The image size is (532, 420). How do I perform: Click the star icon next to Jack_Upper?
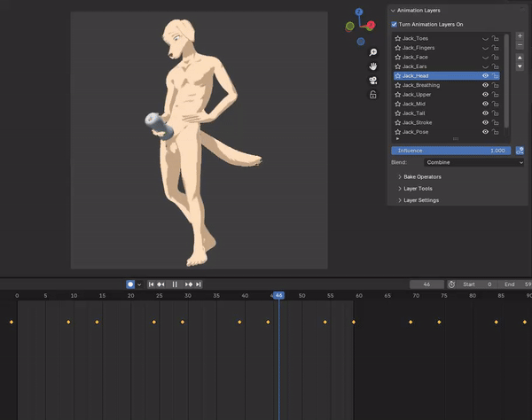(397, 94)
